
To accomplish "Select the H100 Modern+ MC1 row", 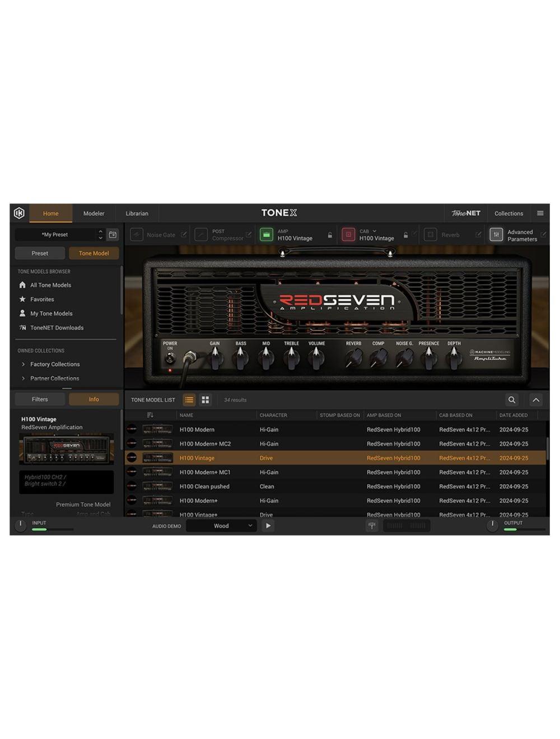I will coord(335,472).
